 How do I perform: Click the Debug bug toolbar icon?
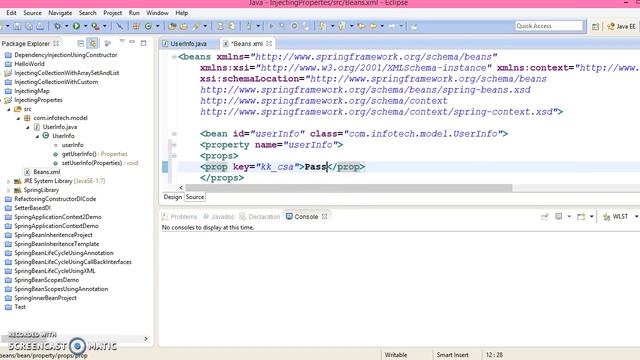click(x=58, y=26)
